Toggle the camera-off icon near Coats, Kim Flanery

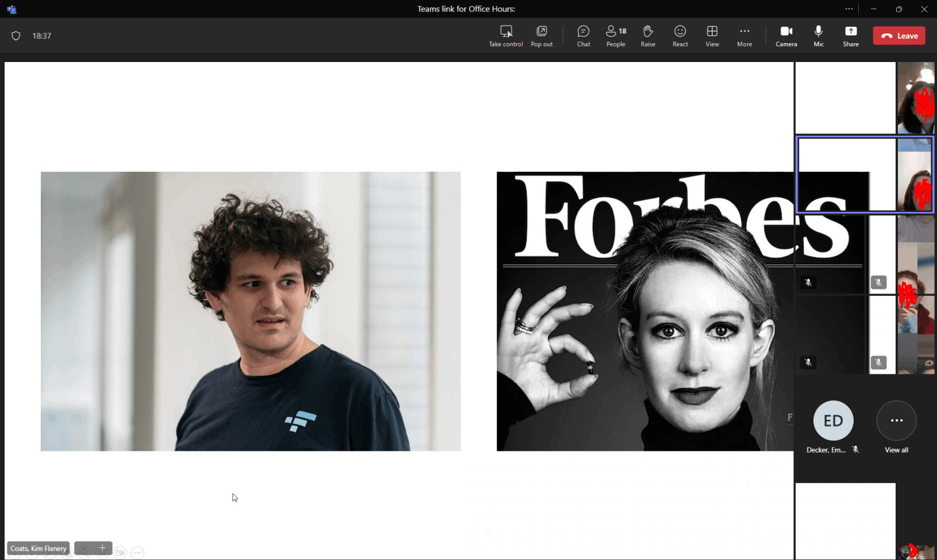(120, 552)
